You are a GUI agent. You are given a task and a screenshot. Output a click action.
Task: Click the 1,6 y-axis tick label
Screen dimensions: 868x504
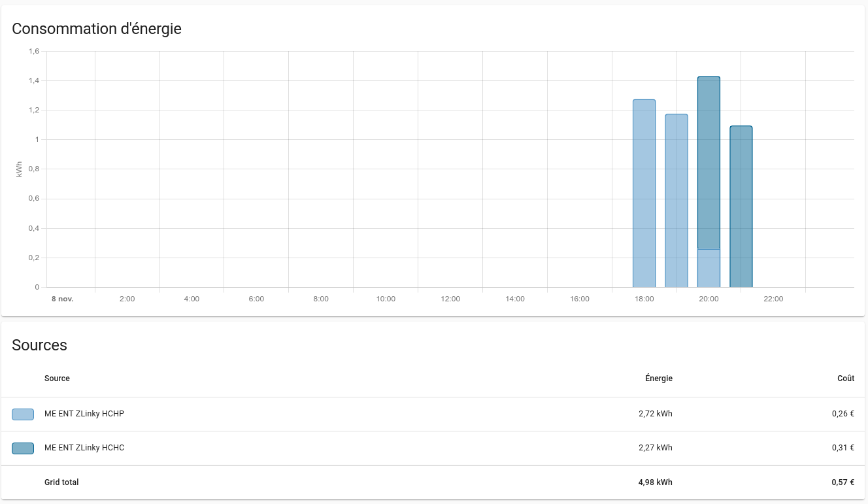click(34, 51)
